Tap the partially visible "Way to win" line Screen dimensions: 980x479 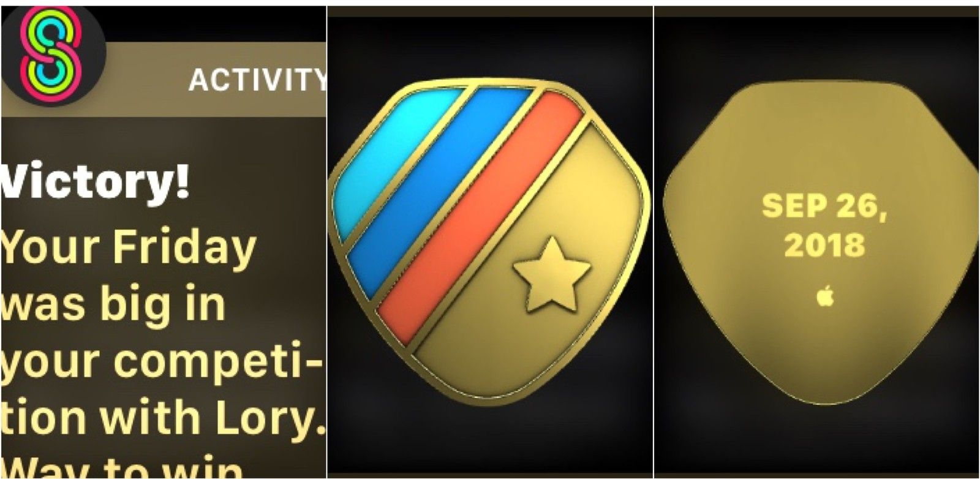coord(123,467)
